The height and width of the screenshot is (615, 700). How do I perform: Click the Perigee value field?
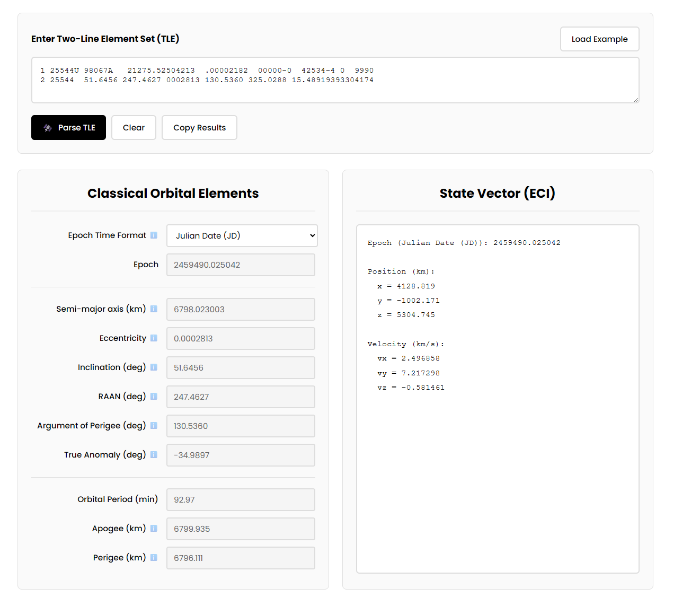click(241, 558)
